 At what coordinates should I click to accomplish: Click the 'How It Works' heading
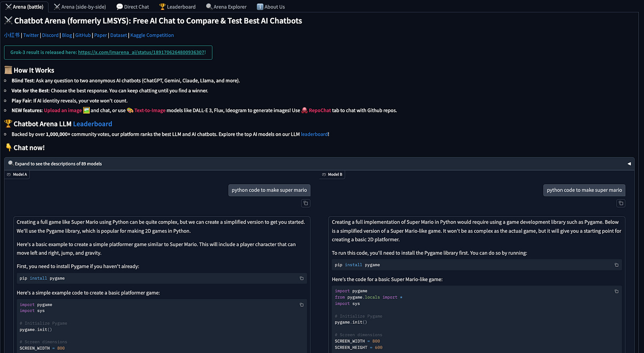[x=29, y=70]
